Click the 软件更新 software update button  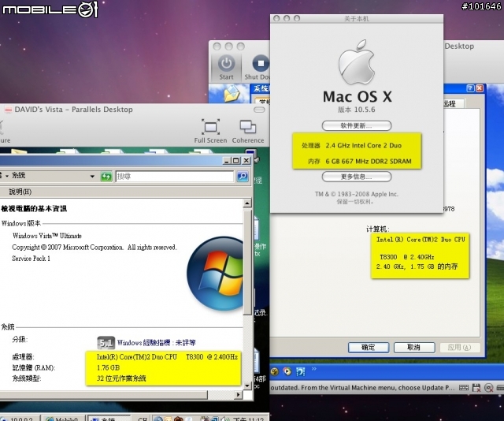click(357, 125)
